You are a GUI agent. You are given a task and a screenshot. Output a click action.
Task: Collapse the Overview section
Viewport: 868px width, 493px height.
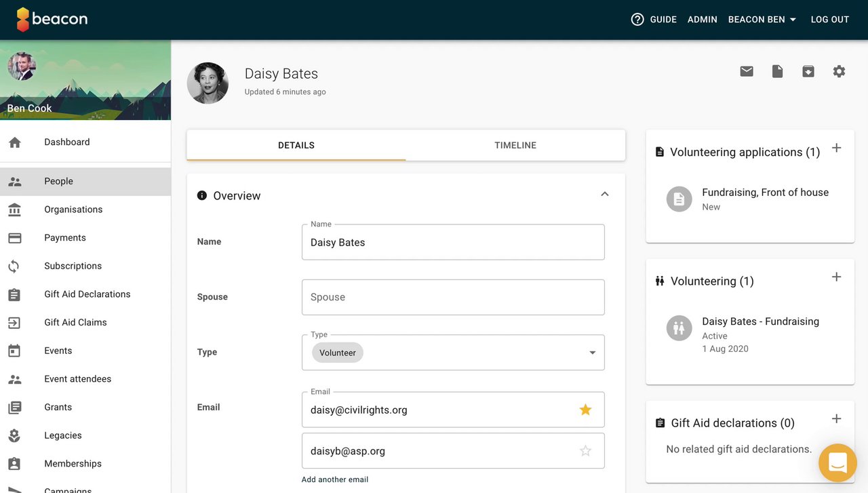604,195
